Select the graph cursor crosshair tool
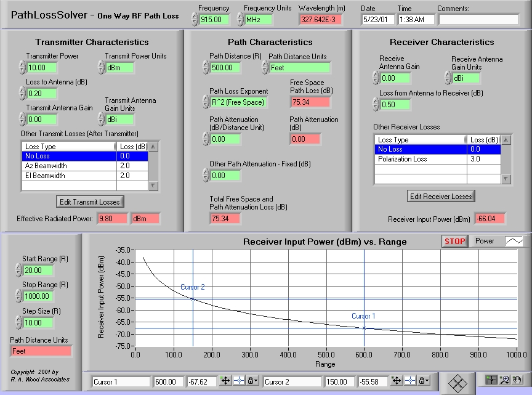The width and height of the screenshot is (532, 395). tap(491, 380)
